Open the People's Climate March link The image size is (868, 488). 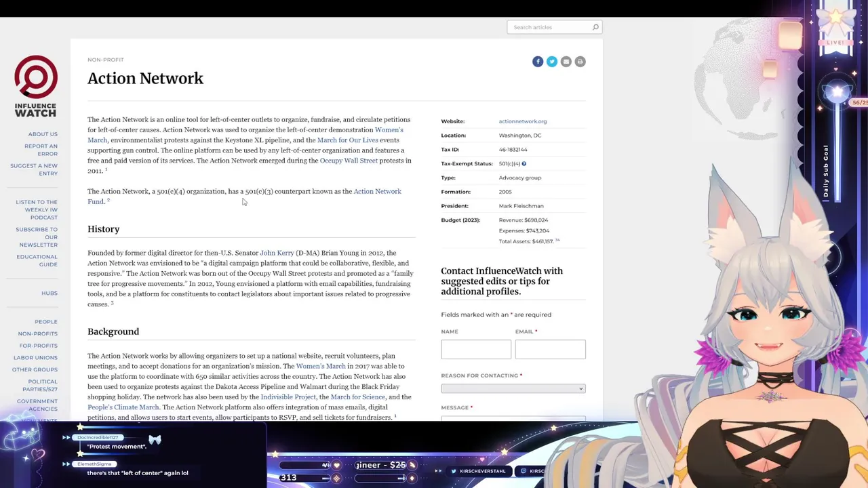pyautogui.click(x=123, y=407)
